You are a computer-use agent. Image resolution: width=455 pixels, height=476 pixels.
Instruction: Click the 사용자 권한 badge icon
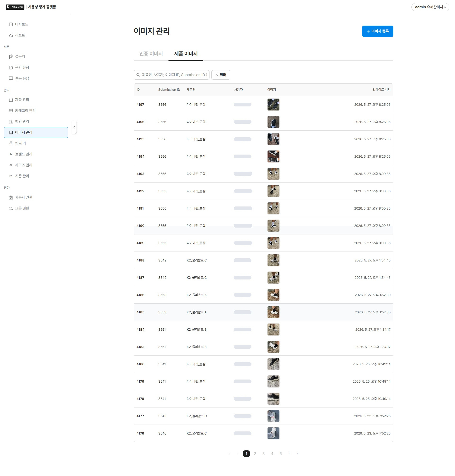11,197
